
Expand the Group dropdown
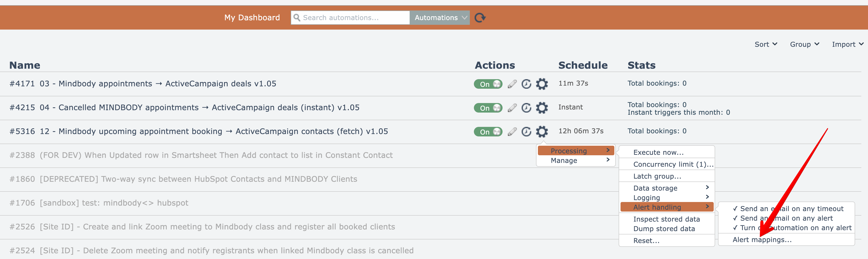[x=804, y=44]
